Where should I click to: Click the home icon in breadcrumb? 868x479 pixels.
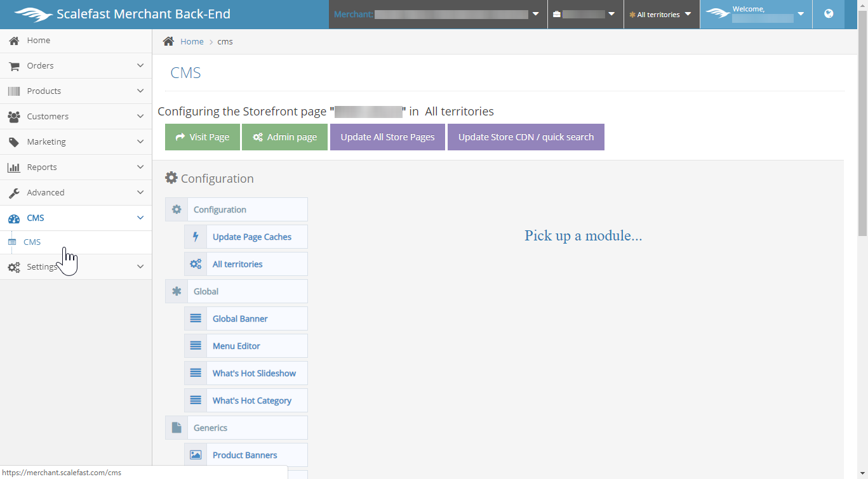[x=168, y=41]
